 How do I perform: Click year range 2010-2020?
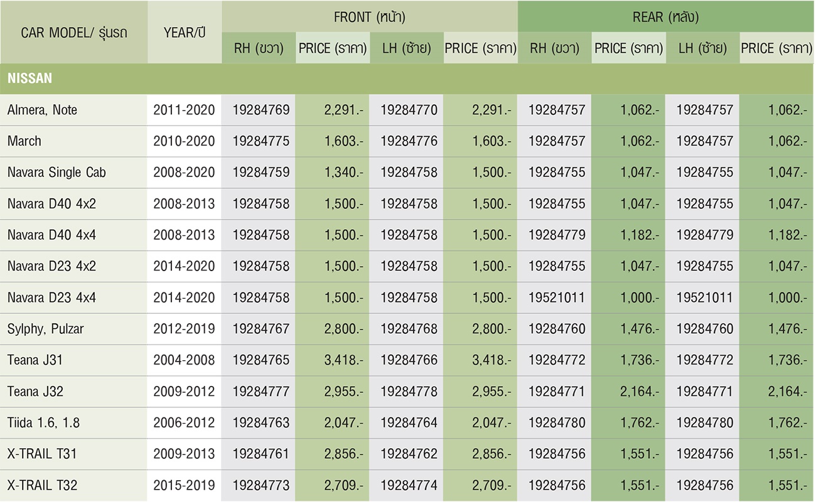coord(184,141)
